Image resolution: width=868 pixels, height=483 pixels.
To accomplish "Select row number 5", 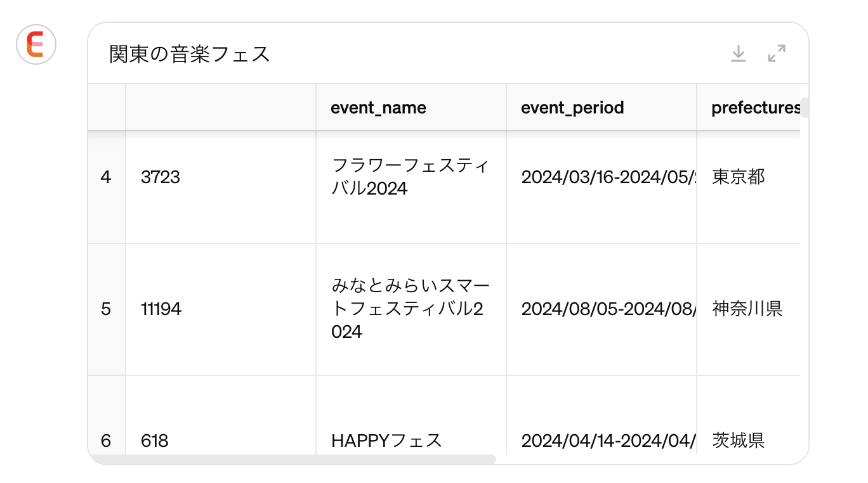I will [106, 309].
